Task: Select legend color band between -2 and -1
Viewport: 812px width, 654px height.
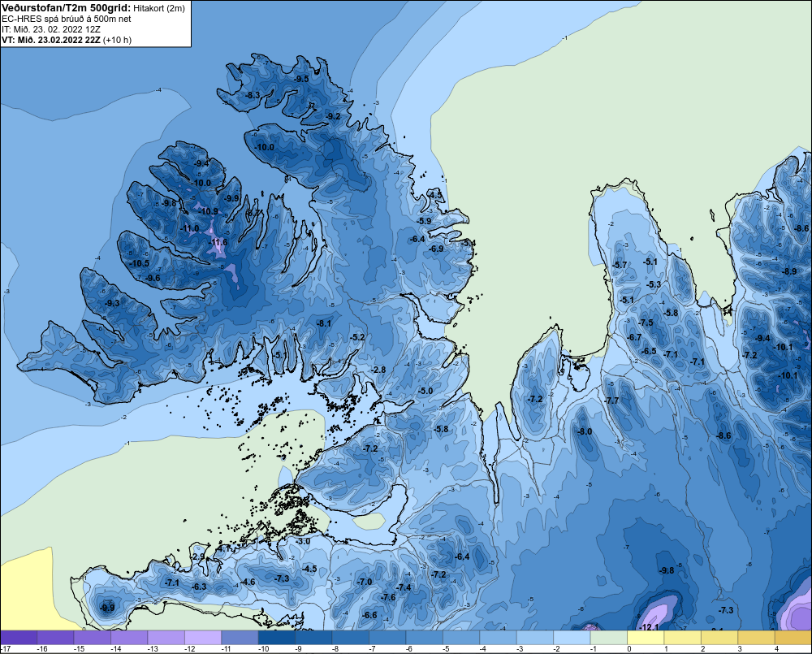Action: [572, 638]
